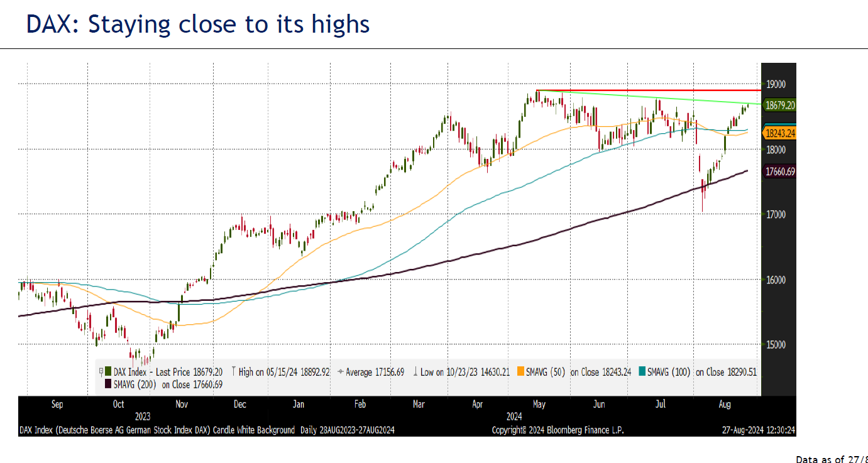Image resolution: width=868 pixels, height=463 pixels.
Task: Click the May month label on time axis
Action: [539, 405]
